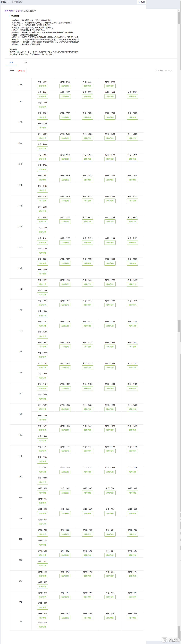The width and height of the screenshot is (181, 644).
Task: Select status button of room 2403
Action: click(87, 180)
